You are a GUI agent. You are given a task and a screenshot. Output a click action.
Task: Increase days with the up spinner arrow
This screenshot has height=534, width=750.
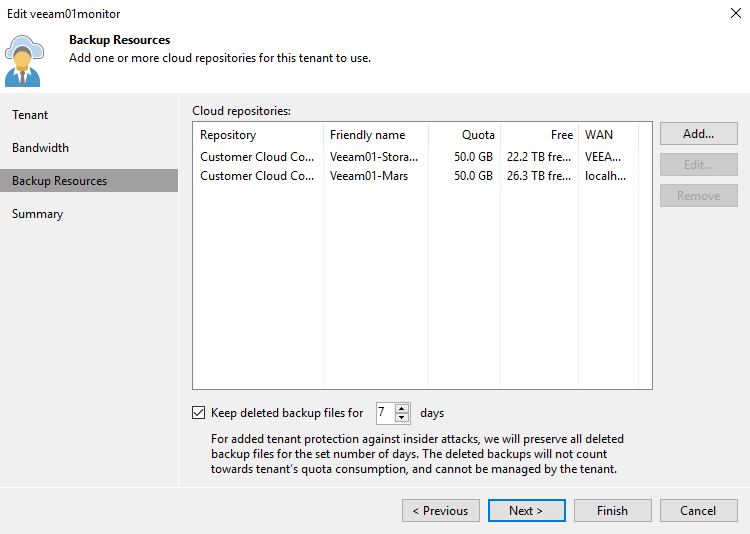click(x=402, y=409)
